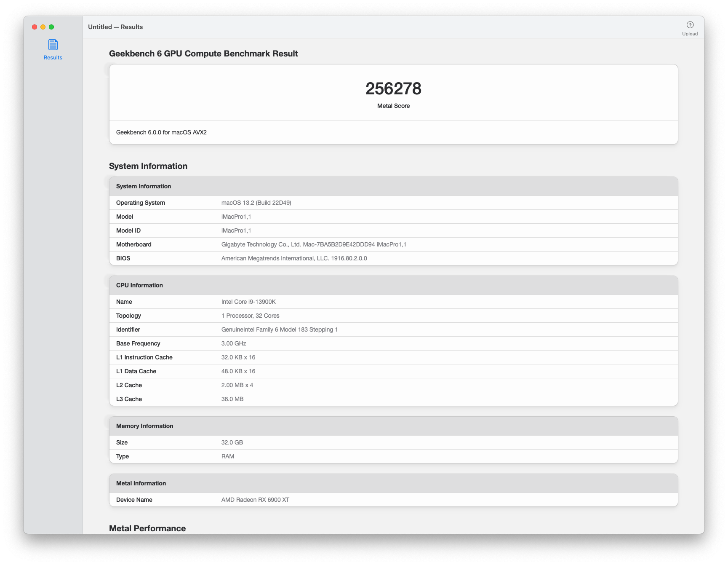
Task: Click the Metal Information table header
Action: click(393, 483)
